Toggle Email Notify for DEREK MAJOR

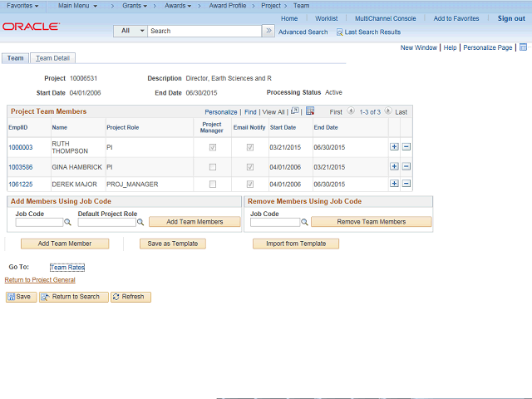(250, 184)
